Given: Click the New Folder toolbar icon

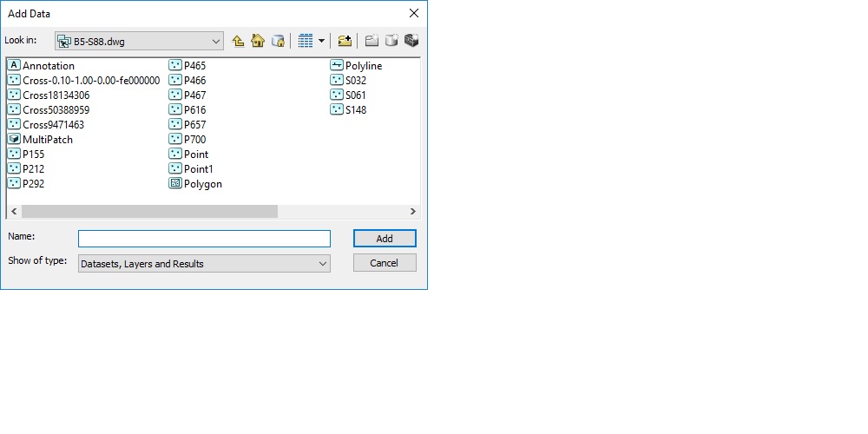Looking at the screenshot, I should (x=372, y=41).
